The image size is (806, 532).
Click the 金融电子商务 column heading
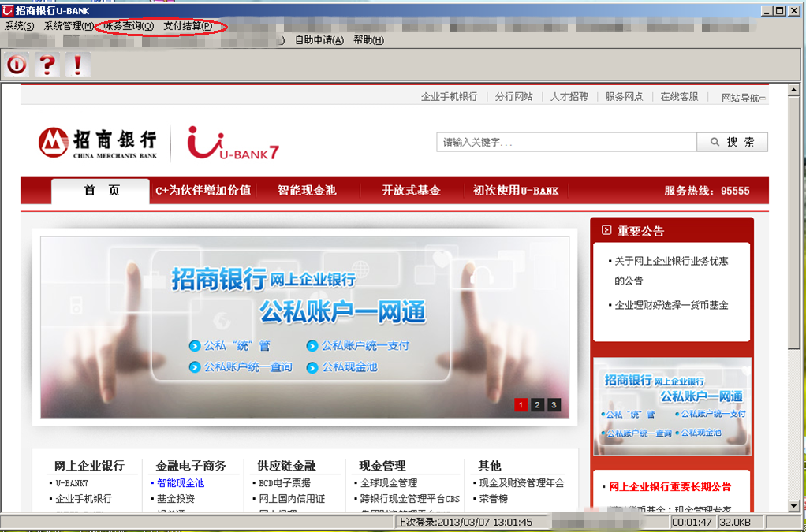(x=191, y=466)
